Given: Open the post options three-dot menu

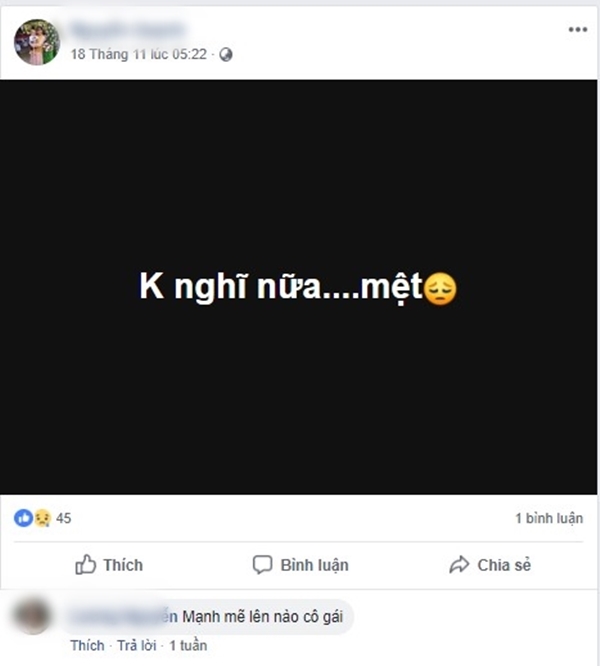Looking at the screenshot, I should tap(578, 30).
